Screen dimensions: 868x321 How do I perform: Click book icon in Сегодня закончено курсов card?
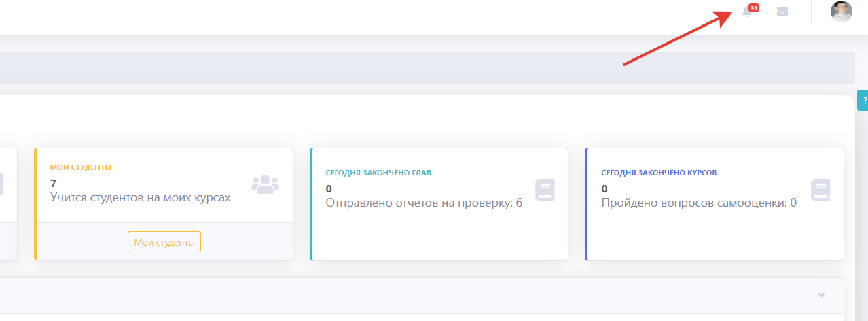820,189
